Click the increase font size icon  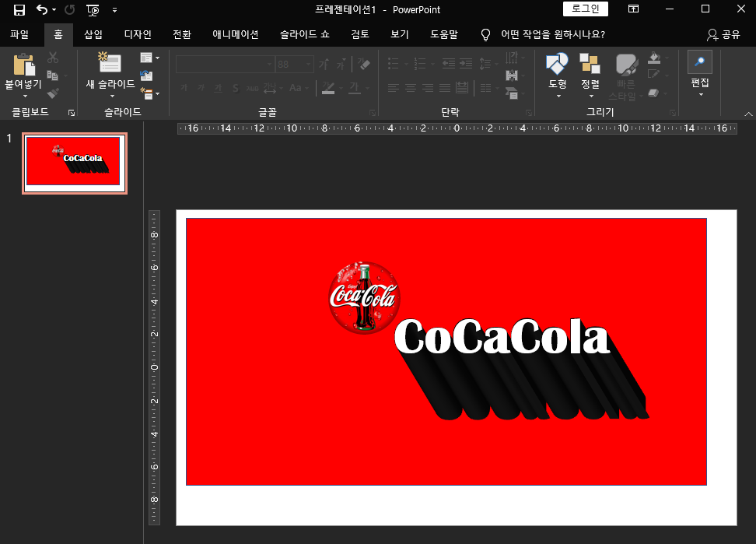coord(324,64)
